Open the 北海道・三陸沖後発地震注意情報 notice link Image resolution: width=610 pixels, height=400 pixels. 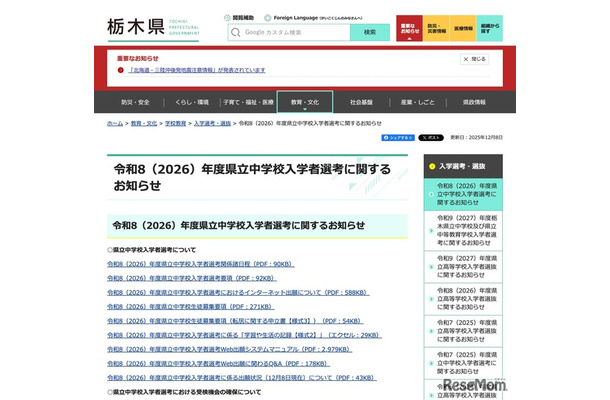pyautogui.click(x=197, y=70)
